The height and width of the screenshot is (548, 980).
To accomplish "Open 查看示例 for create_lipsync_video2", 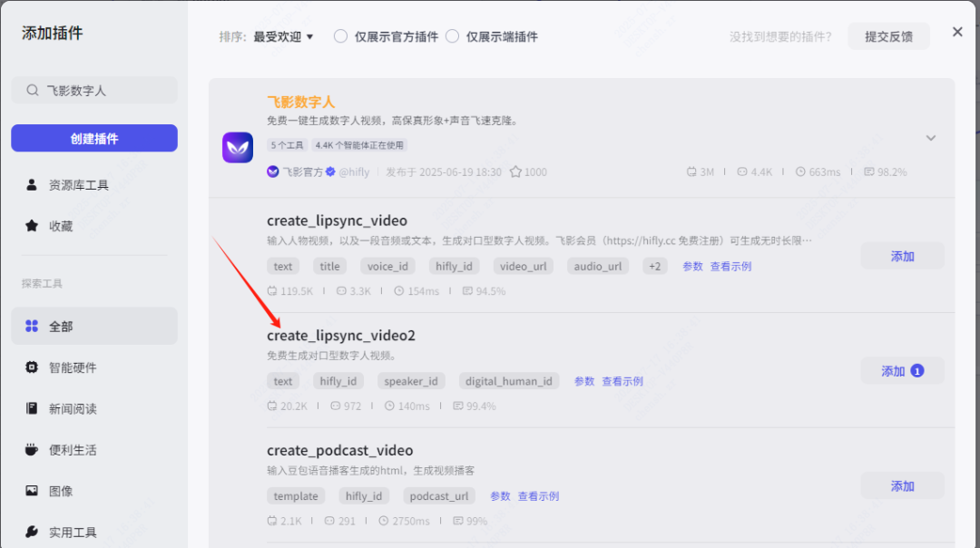I will (622, 381).
